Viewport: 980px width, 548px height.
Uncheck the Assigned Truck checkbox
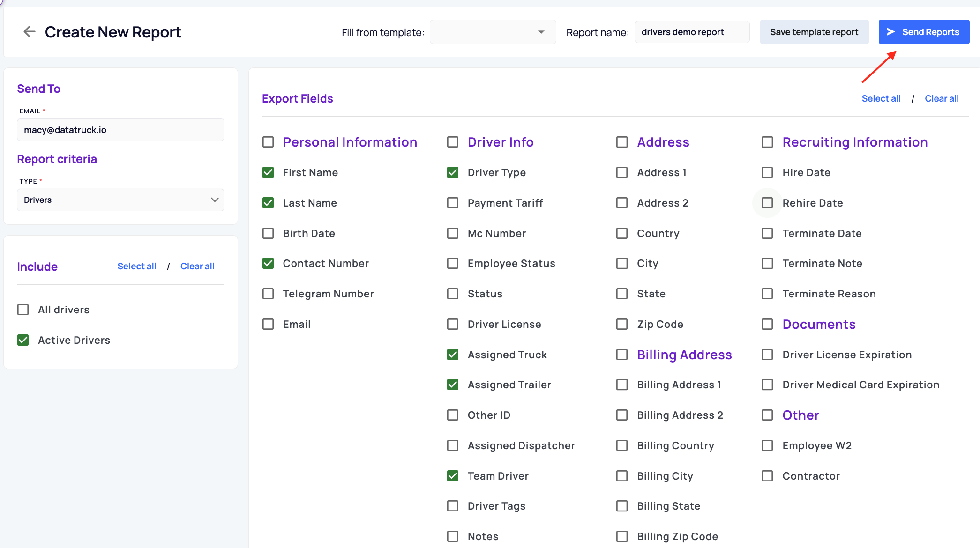(x=453, y=355)
